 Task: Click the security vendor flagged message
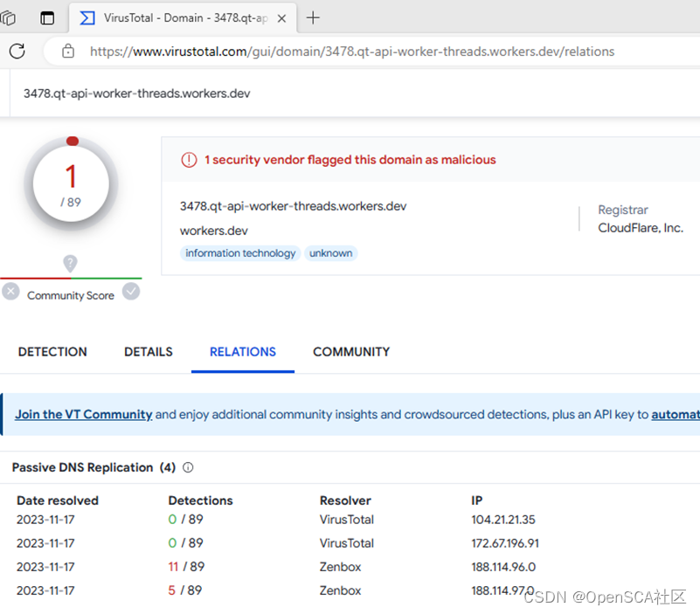(x=350, y=160)
